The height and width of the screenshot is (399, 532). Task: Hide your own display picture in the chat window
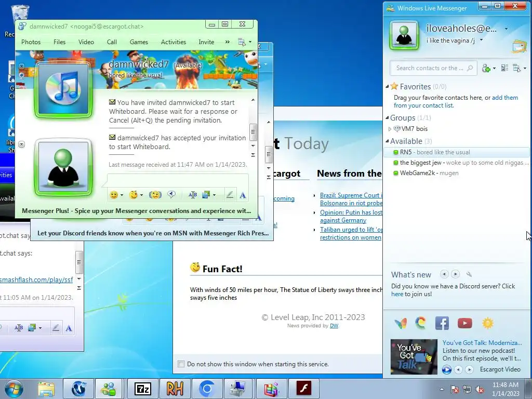click(x=21, y=144)
